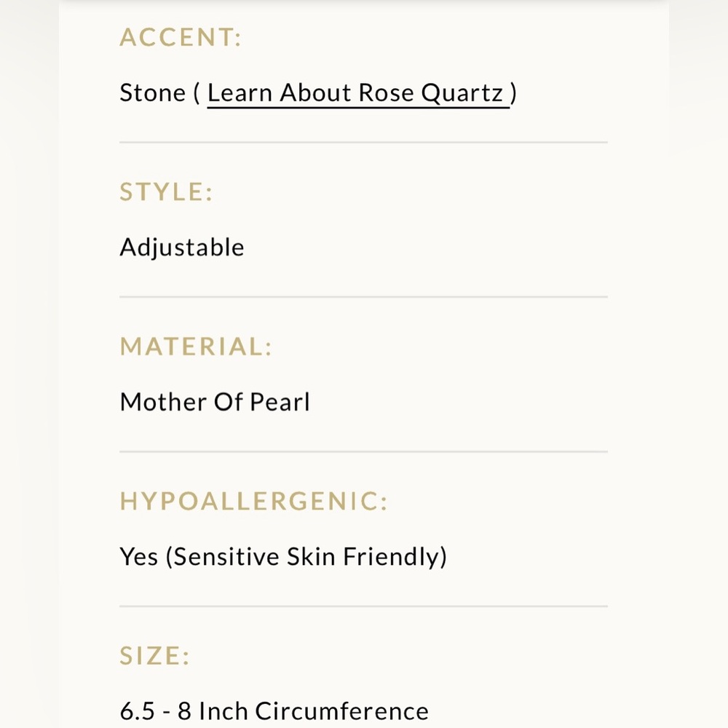This screenshot has width=728, height=728.
Task: Click the MATERIAL heading label
Action: pyautogui.click(x=196, y=347)
